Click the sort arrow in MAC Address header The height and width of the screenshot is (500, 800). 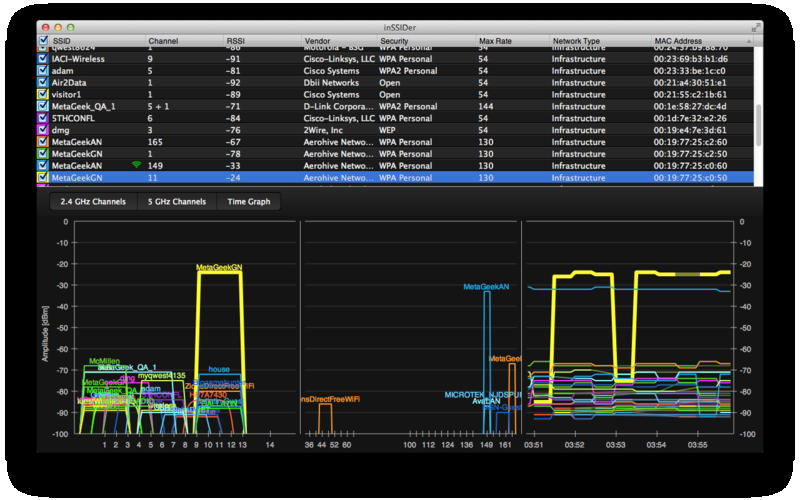click(x=749, y=41)
